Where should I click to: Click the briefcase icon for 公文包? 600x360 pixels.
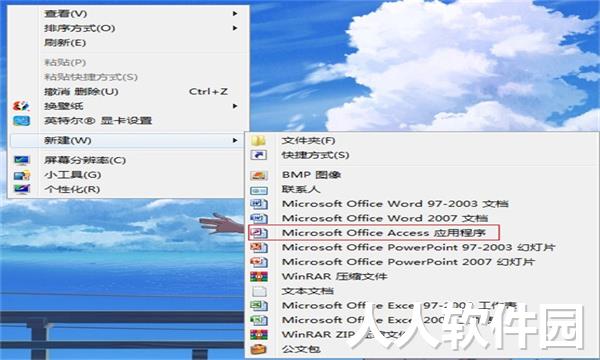[258, 349]
